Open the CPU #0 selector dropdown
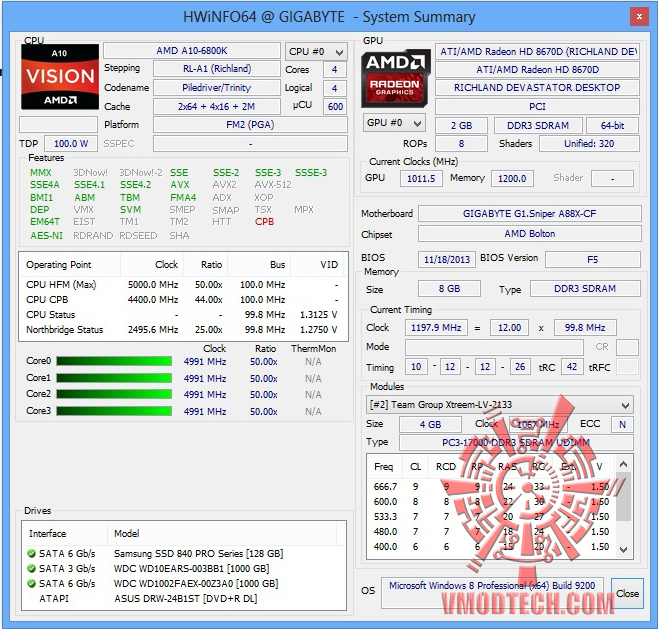This screenshot has height=629, width=658. pyautogui.click(x=316, y=52)
